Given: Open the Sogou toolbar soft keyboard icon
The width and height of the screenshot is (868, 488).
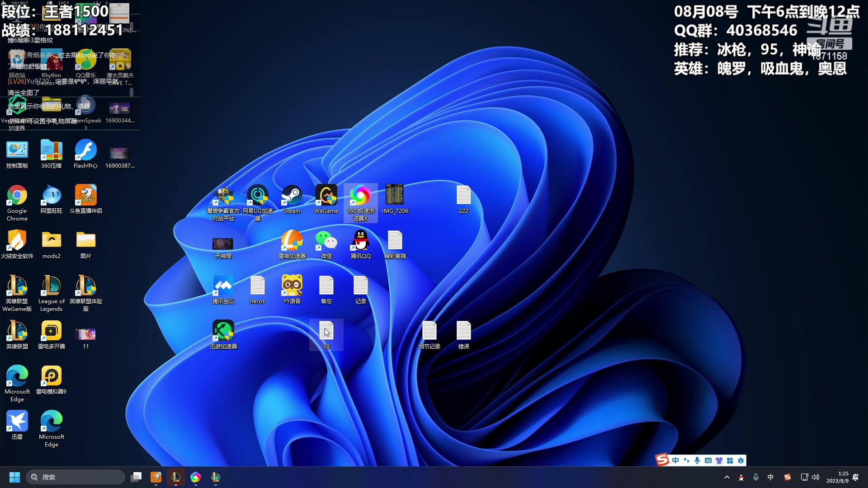Looking at the screenshot, I should (x=708, y=460).
